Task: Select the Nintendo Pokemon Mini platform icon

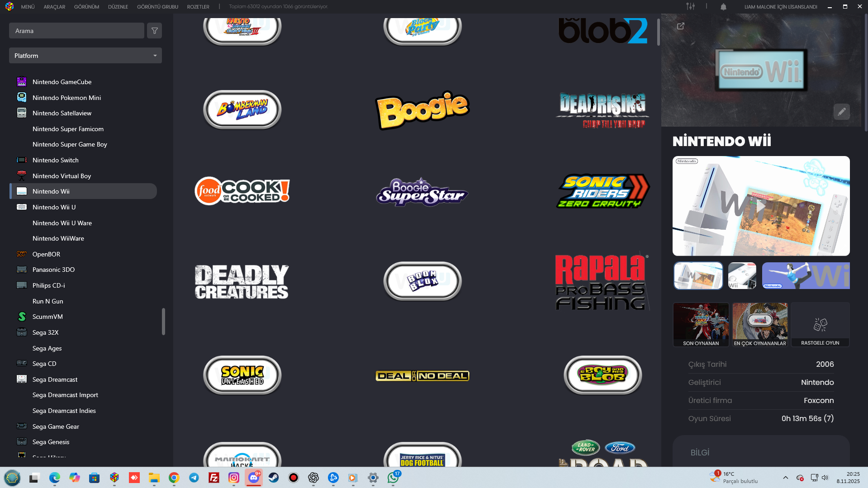Action: (x=22, y=97)
